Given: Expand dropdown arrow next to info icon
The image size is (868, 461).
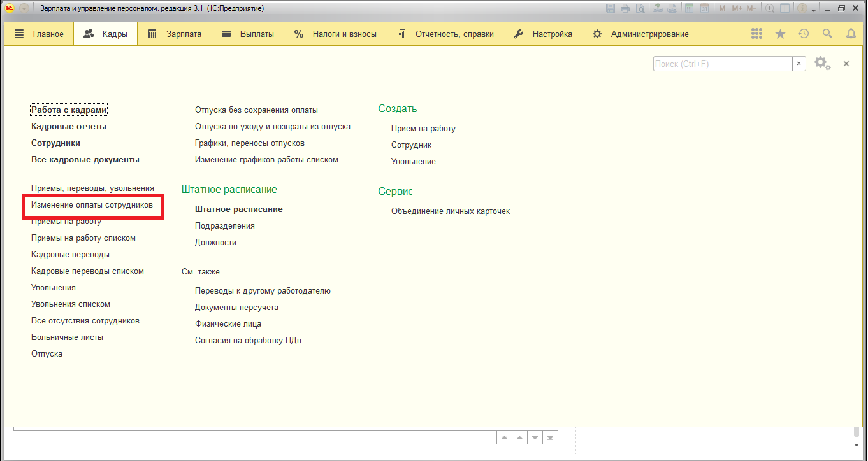Looking at the screenshot, I should click(x=814, y=10).
